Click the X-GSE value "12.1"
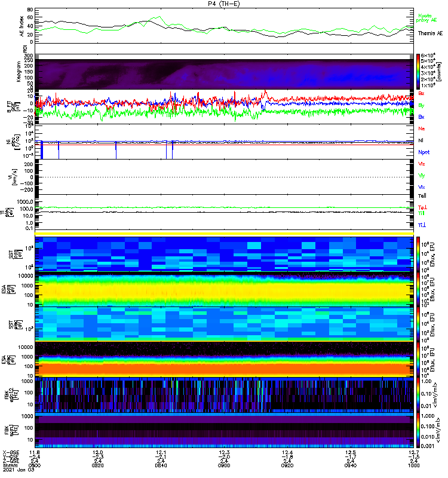 click(161, 452)
